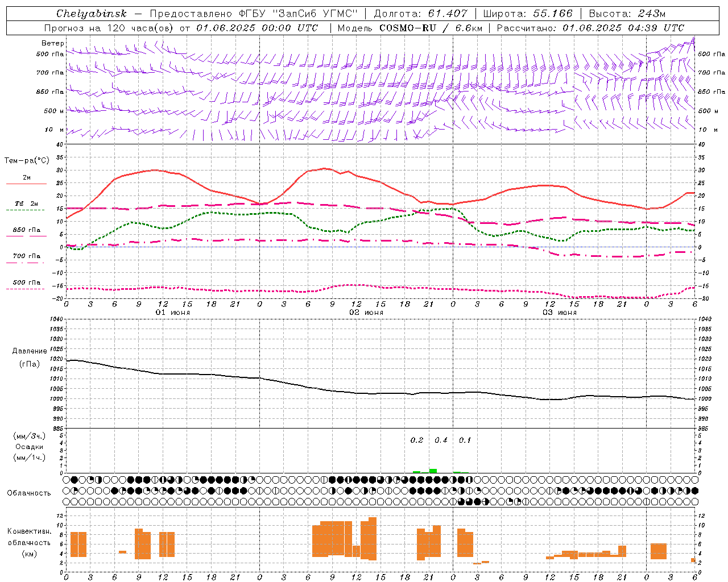
Task: Click the solid red 2м legend line sample
Action: click(26, 184)
